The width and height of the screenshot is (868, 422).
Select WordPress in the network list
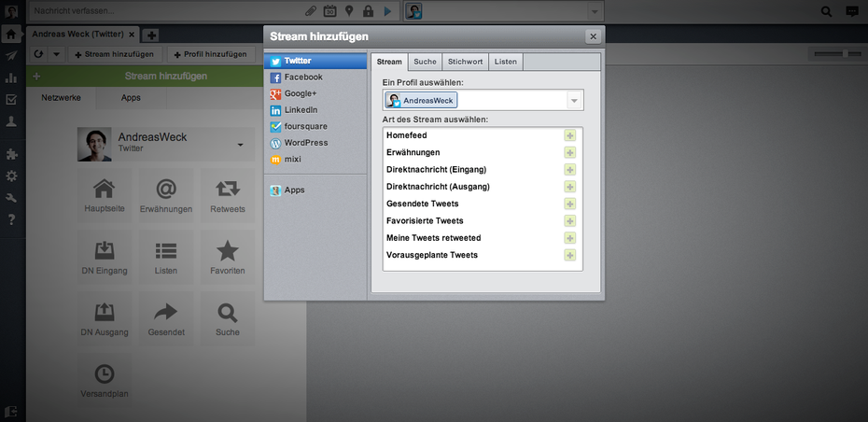tap(315, 143)
